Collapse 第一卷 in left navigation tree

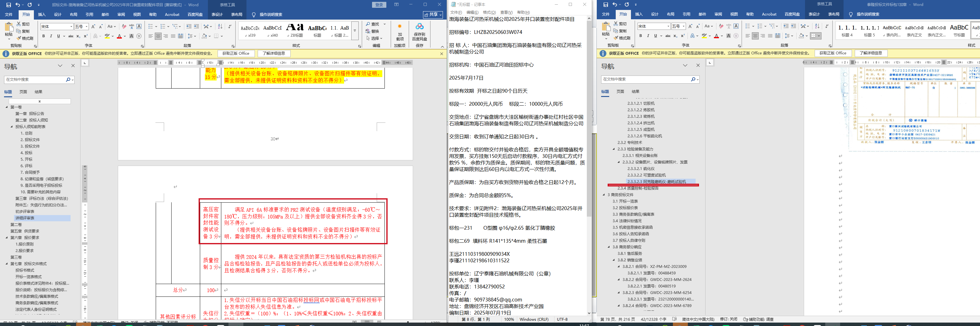point(7,107)
